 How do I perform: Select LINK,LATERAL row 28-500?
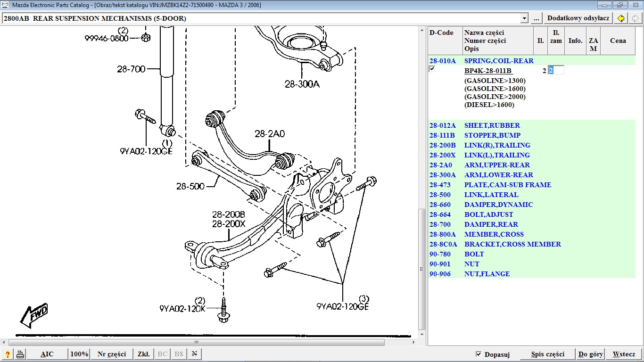(491, 195)
